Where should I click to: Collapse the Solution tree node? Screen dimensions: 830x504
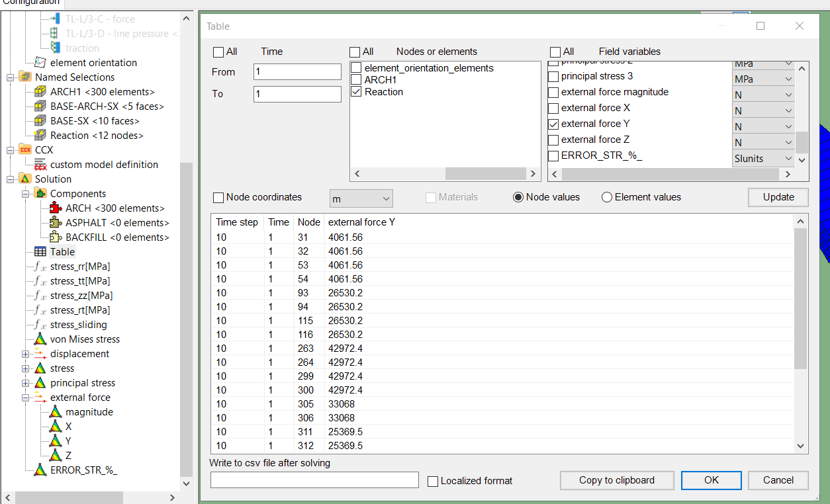click(11, 179)
